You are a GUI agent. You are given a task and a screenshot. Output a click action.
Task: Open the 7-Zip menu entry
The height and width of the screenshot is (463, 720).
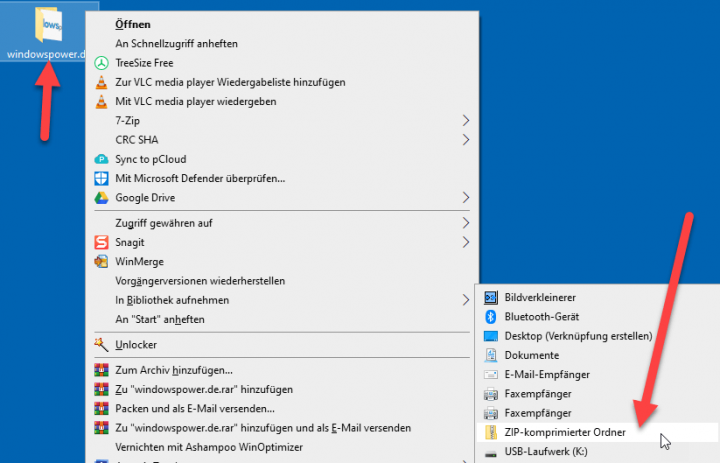(x=282, y=121)
